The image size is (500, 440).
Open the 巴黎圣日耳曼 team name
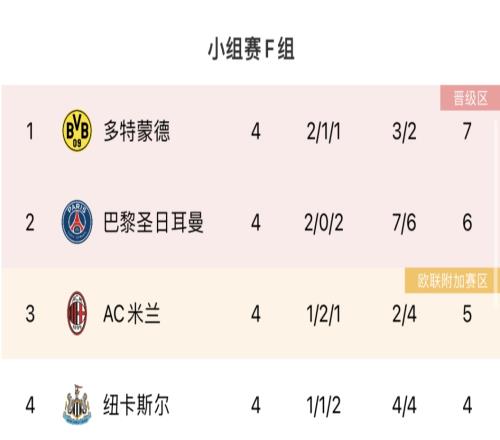[153, 222]
